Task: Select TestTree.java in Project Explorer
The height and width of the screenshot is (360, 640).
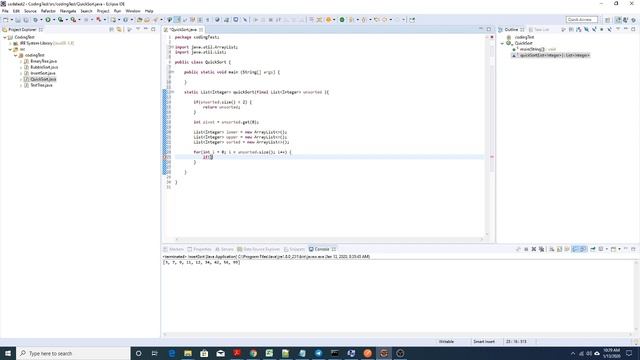Action: pos(41,85)
